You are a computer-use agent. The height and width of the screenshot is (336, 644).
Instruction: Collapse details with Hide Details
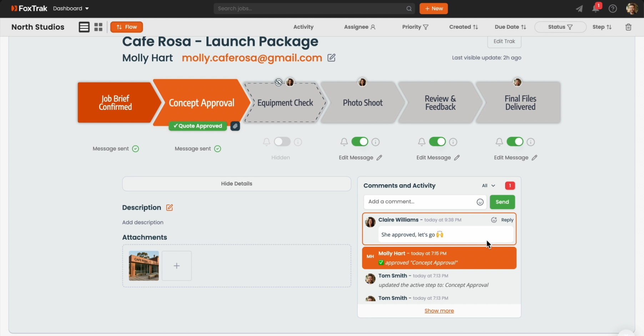click(237, 184)
